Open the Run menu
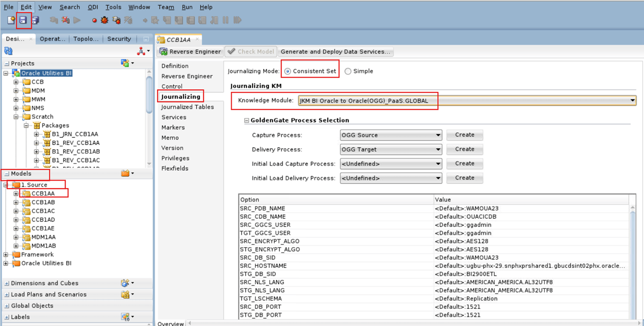The width and height of the screenshot is (644, 326). pyautogui.click(x=187, y=7)
